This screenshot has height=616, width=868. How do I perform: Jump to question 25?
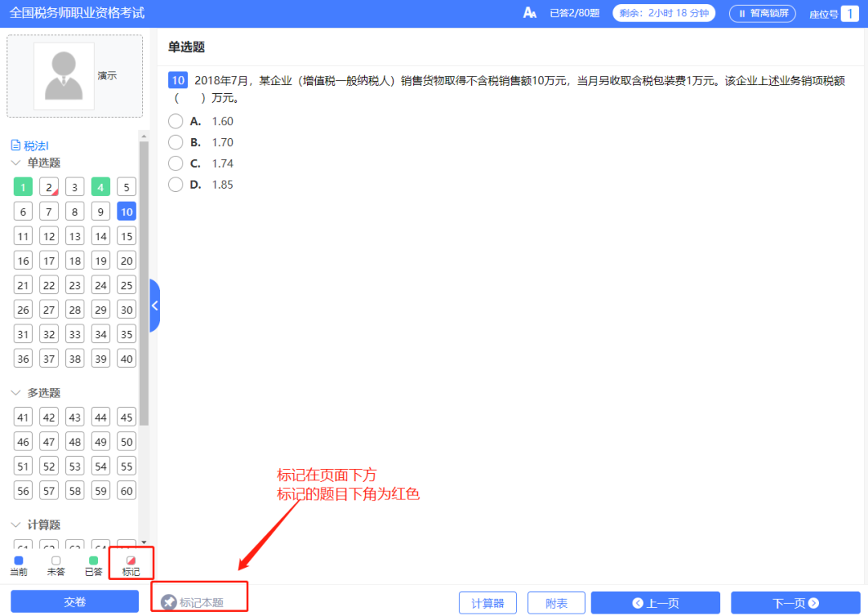coord(127,285)
